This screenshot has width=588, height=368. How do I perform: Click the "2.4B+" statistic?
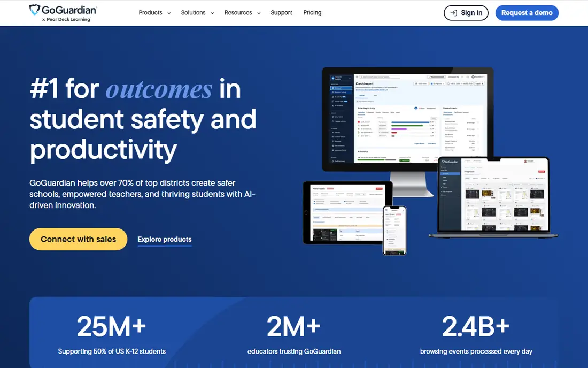pos(476,326)
